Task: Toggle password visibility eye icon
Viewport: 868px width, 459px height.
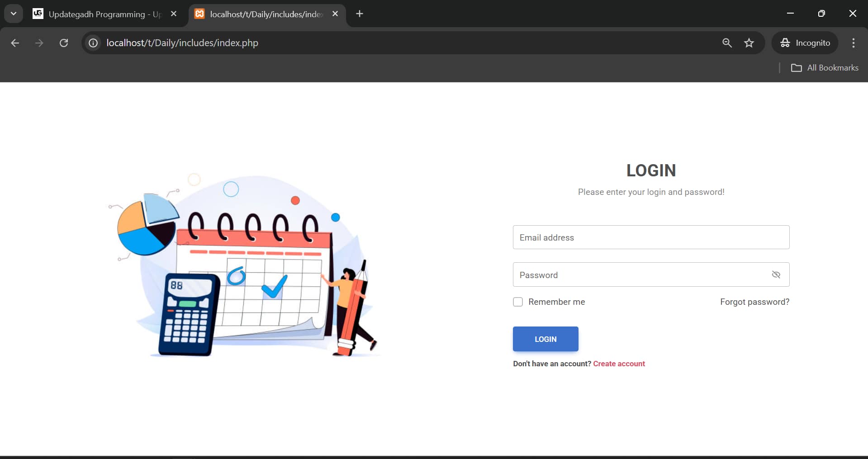Action: pos(776,274)
